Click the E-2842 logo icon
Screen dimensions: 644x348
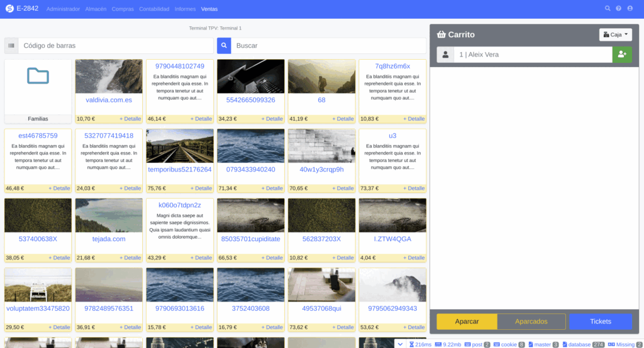pyautogui.click(x=9, y=9)
